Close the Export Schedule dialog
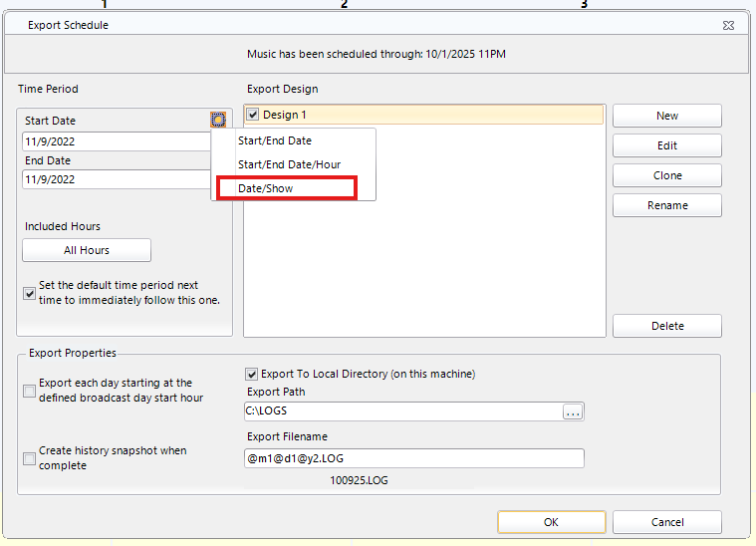Screen dimensions: 756x546 click(729, 25)
